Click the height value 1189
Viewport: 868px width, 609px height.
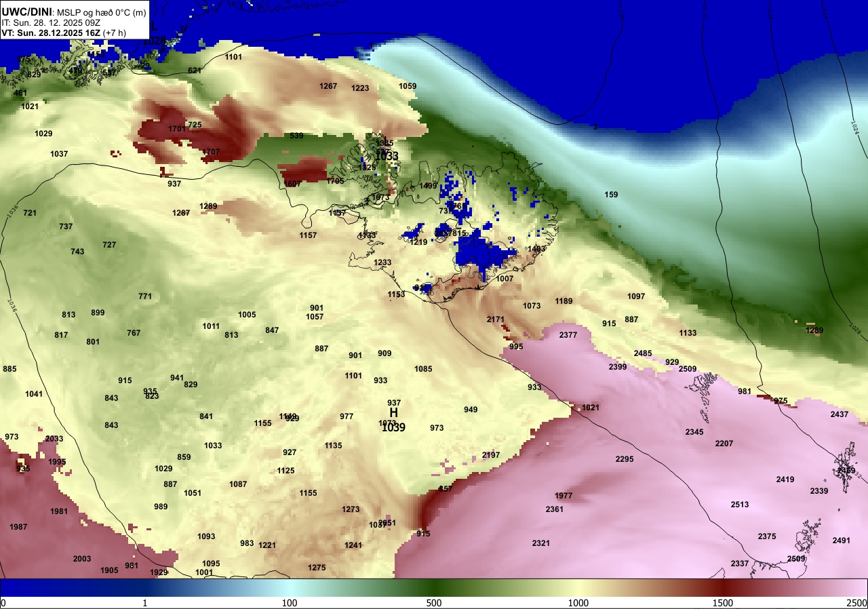coord(564,301)
